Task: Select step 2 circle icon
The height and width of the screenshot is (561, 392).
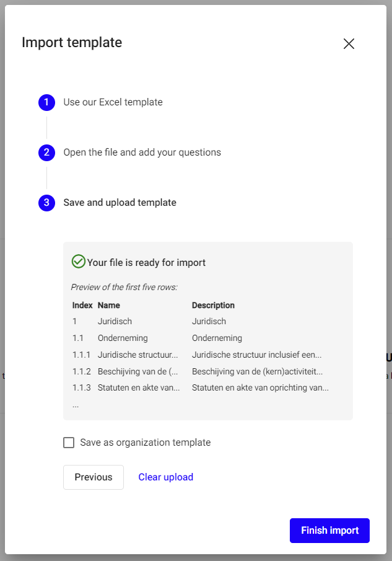Action: pyautogui.click(x=46, y=152)
